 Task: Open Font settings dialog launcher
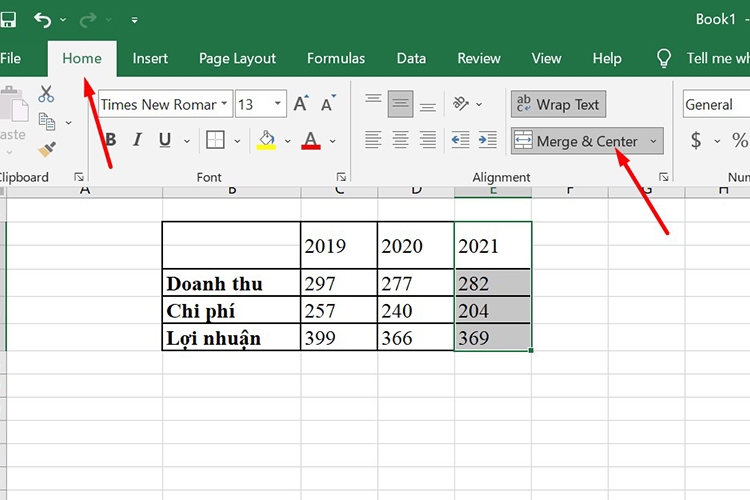pyautogui.click(x=341, y=177)
